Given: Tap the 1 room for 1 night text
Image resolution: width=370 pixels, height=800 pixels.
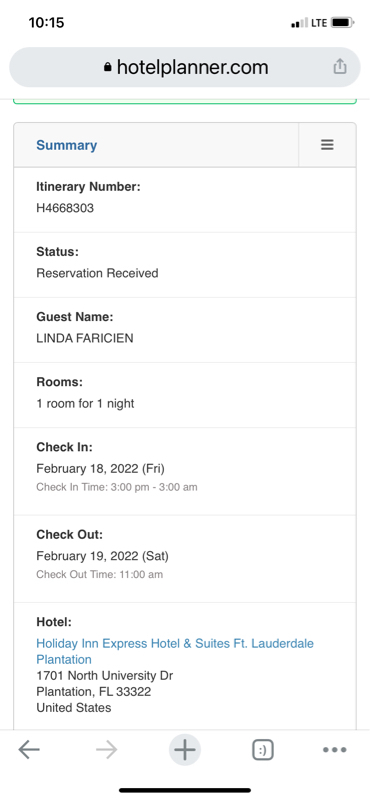Looking at the screenshot, I should [x=85, y=404].
